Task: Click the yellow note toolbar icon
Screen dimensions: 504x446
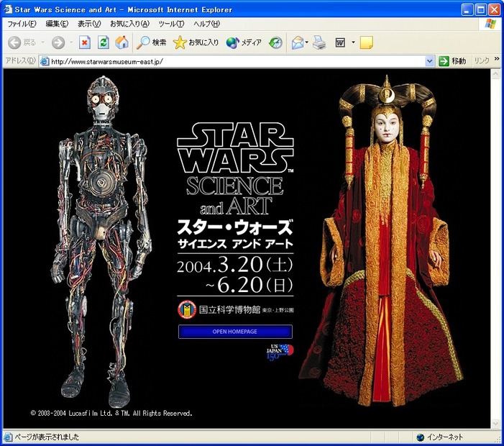Action: (x=366, y=42)
